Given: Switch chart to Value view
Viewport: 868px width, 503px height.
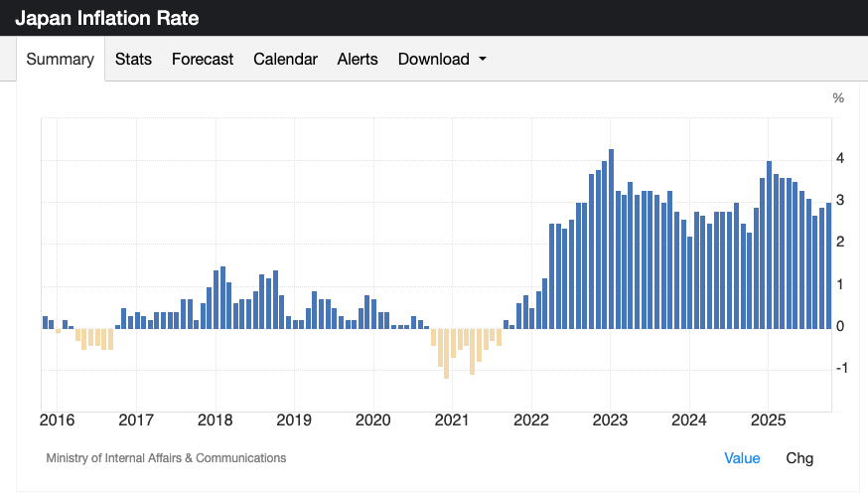Looking at the screenshot, I should pos(742,458).
